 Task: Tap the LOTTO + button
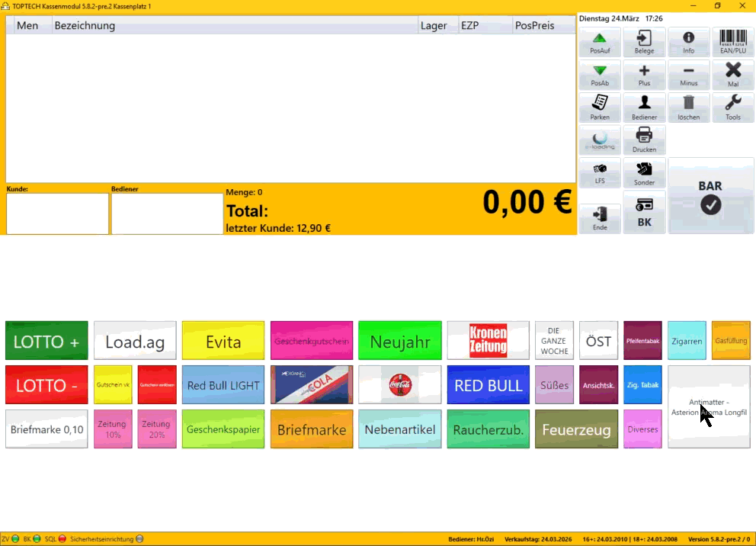click(x=46, y=341)
